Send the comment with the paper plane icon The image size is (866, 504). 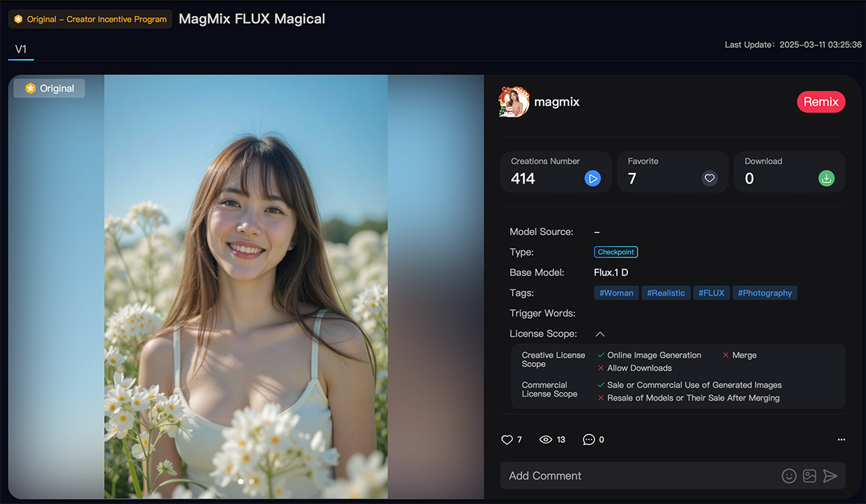pyautogui.click(x=830, y=476)
